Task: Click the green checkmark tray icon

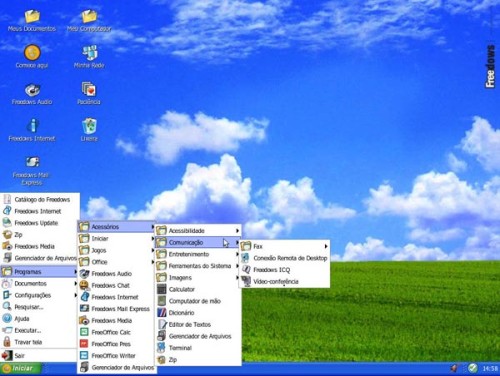Action: coord(472,368)
